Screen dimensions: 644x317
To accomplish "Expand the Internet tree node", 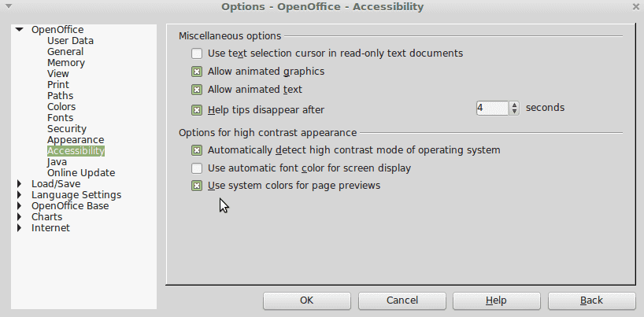I will pyautogui.click(x=20, y=228).
